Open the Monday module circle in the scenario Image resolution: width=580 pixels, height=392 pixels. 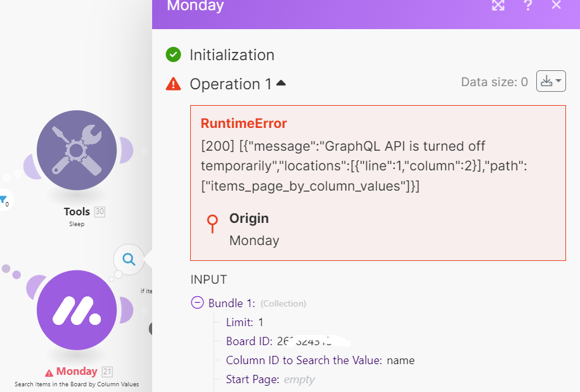[x=77, y=310]
